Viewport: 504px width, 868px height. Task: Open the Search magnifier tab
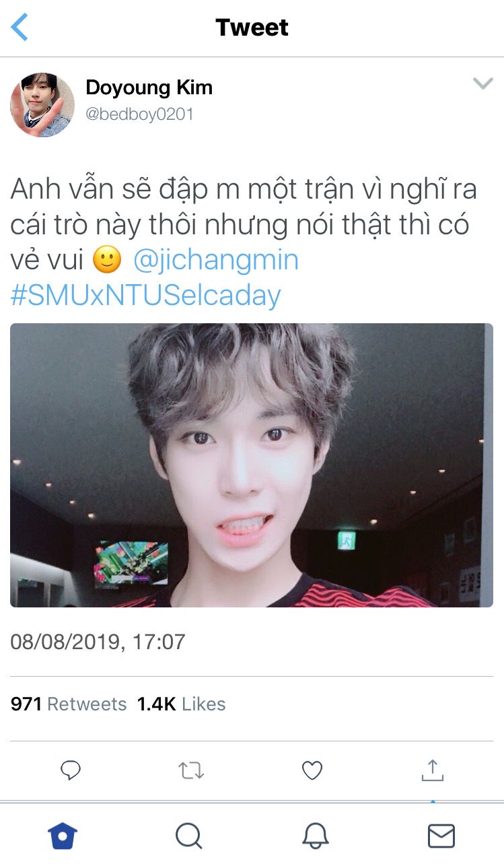[188, 836]
